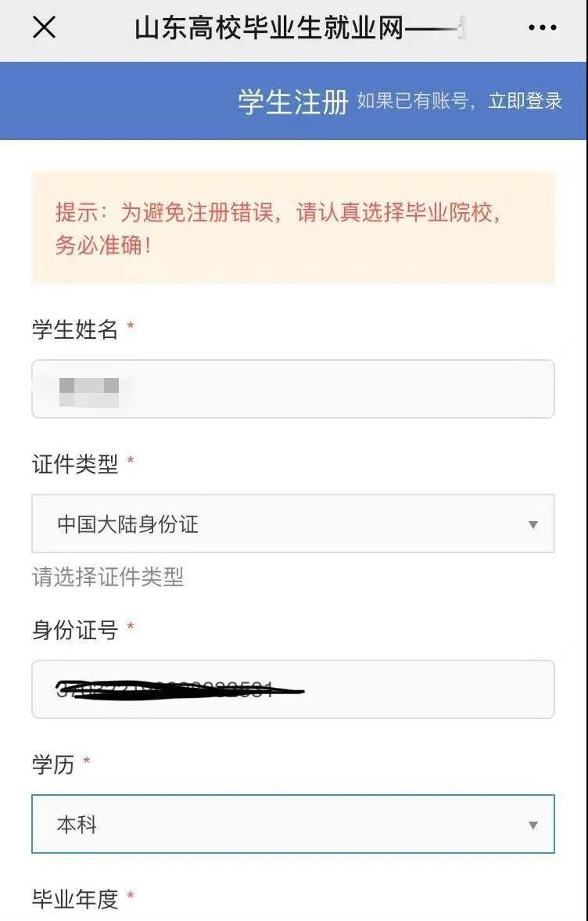The width and height of the screenshot is (588, 921).
Task: Click the 证件类型 field label
Action: [74, 464]
